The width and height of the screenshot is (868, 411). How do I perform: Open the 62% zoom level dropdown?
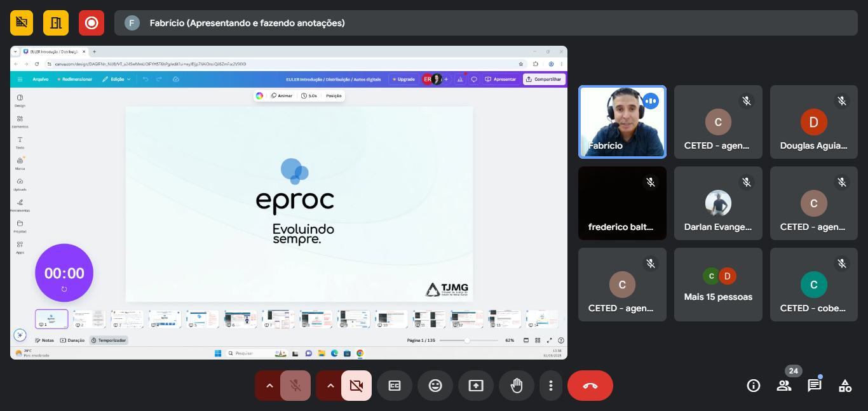(510, 340)
